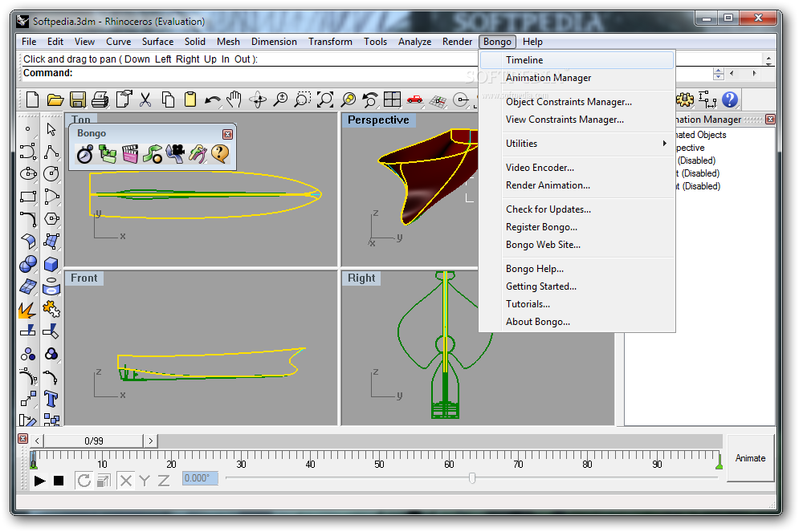
Task: Stop the animation playback
Action: (59, 481)
